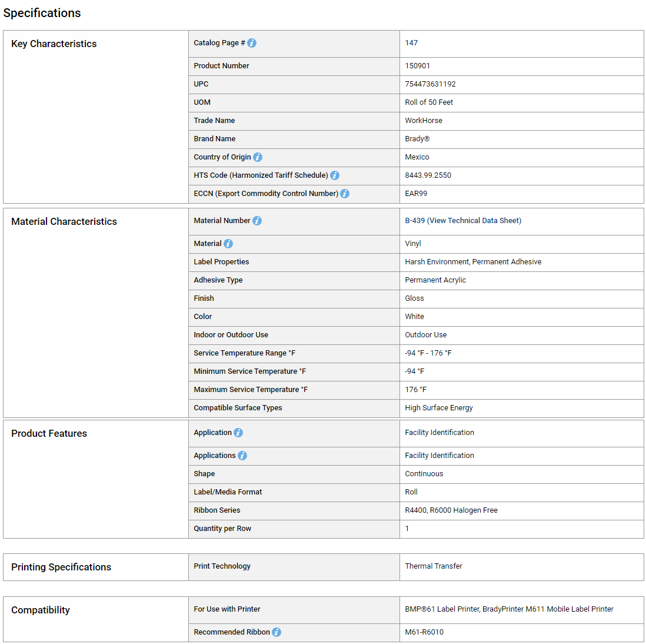This screenshot has height=644, width=646.
Task: Click the Label Properties label
Action: 221,262
